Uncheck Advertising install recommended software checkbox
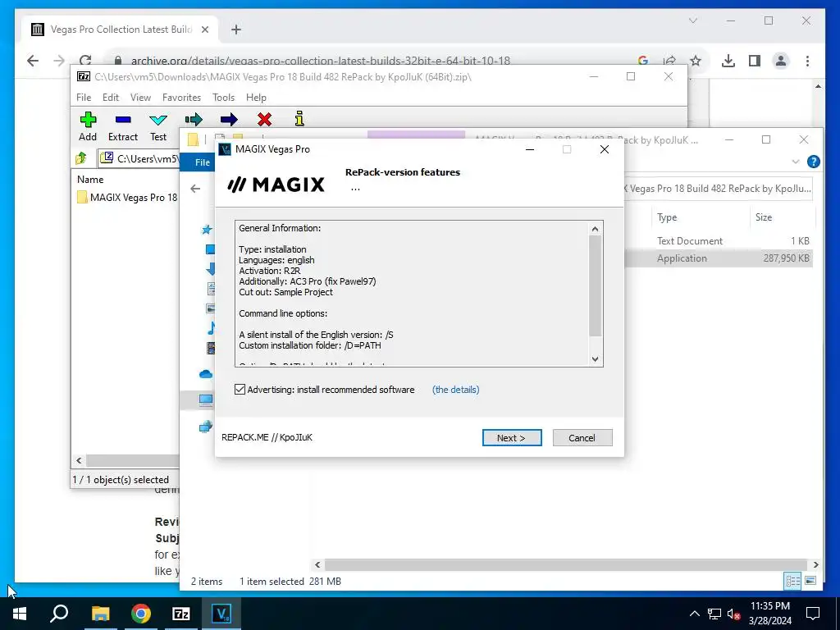This screenshot has height=630, width=840. [x=240, y=390]
